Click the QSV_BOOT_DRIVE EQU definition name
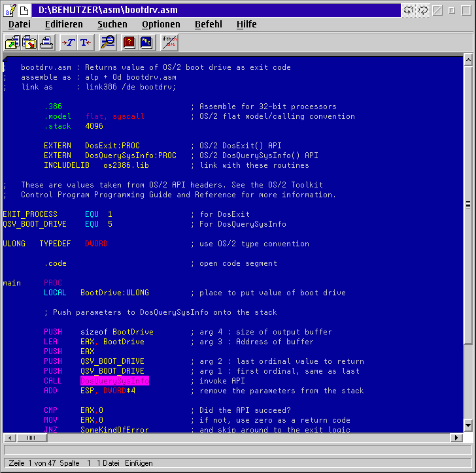Viewport: 476px width, 473px height. pyautogui.click(x=35, y=224)
